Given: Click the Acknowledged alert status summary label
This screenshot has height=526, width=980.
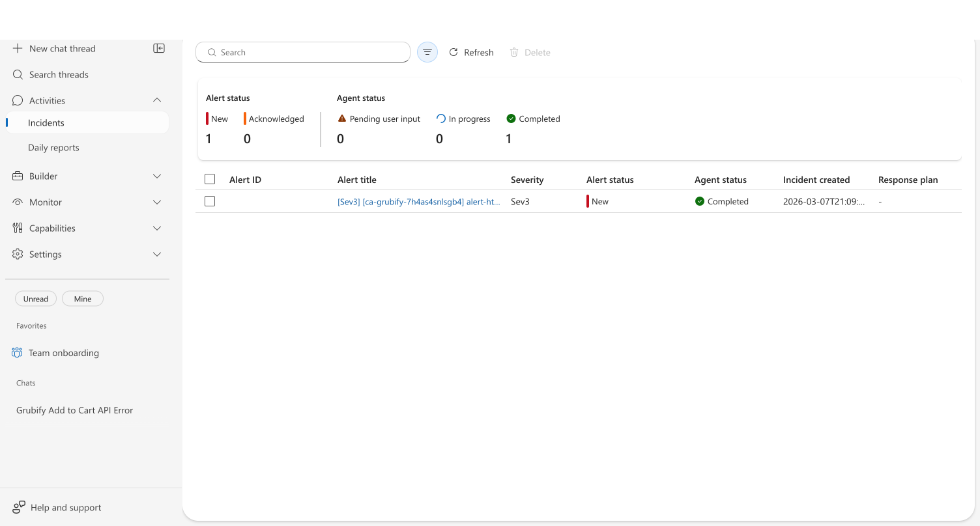Looking at the screenshot, I should (x=276, y=119).
